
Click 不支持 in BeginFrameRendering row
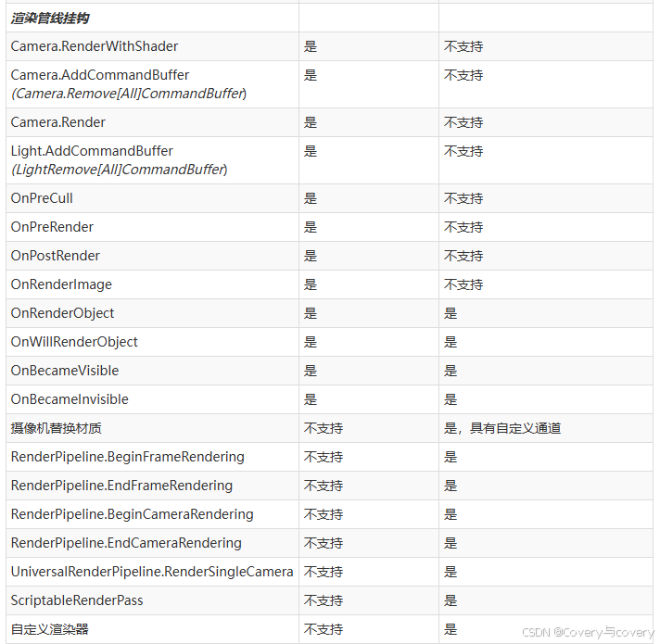pyautogui.click(x=324, y=457)
